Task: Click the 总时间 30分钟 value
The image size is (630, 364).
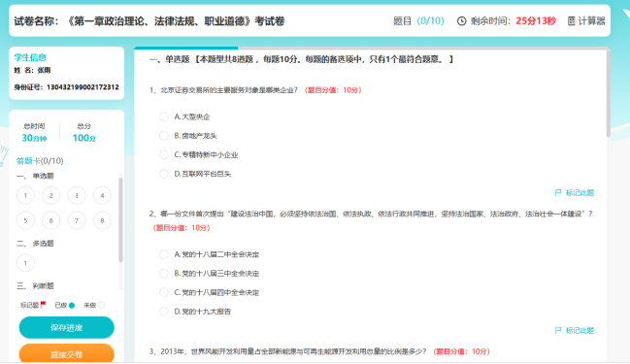Action: pos(34,138)
